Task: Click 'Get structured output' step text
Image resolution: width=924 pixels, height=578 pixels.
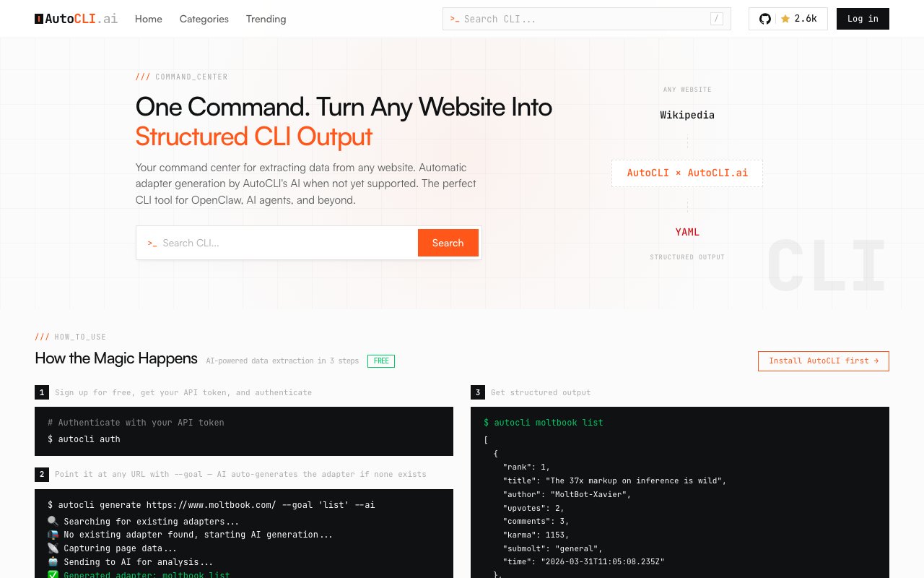Action: (x=541, y=392)
